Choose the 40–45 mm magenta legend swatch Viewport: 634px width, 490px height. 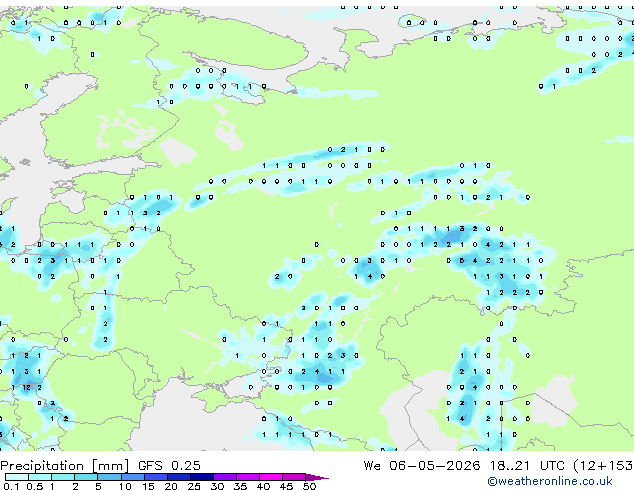(x=271, y=477)
